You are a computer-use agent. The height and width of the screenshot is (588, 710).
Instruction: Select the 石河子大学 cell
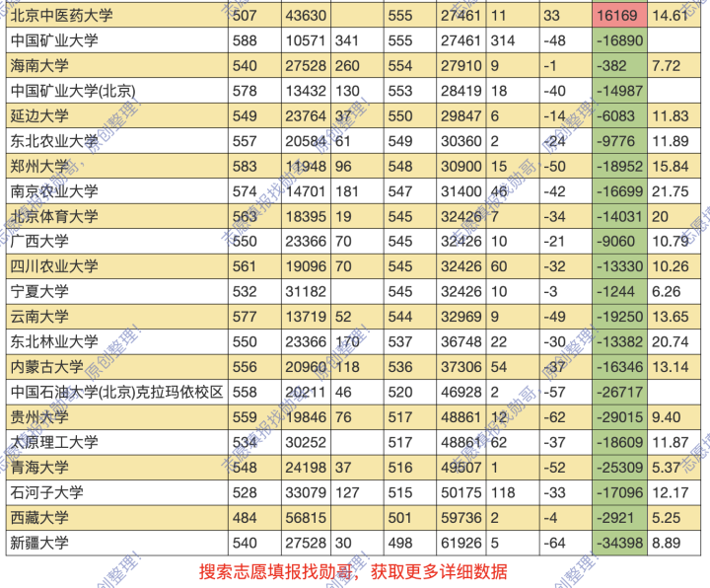116,492
